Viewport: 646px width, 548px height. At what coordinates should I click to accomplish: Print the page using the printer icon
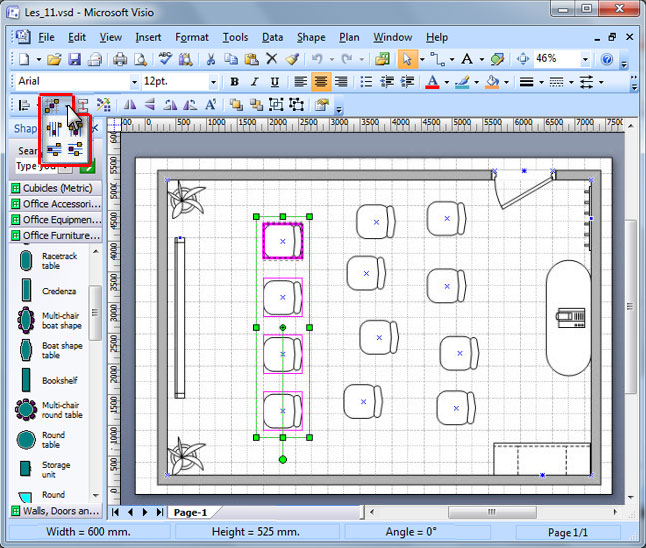click(x=120, y=59)
